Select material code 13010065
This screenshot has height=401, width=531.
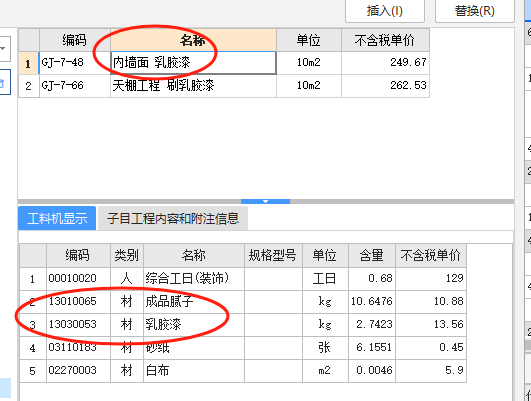[x=79, y=301]
